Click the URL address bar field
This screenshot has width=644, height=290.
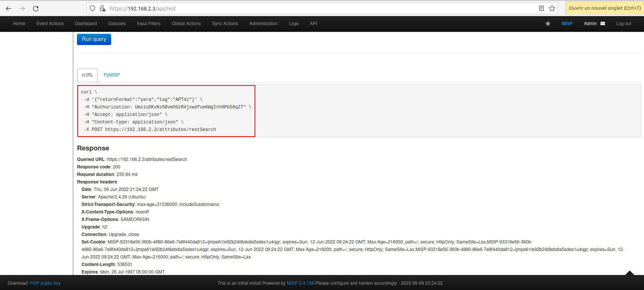[319, 8]
